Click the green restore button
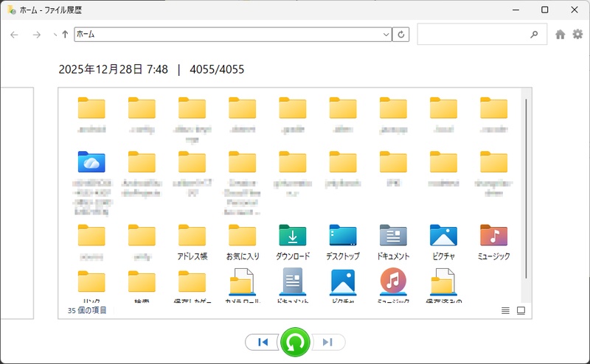Image resolution: width=590 pixels, height=364 pixels. 295,342
